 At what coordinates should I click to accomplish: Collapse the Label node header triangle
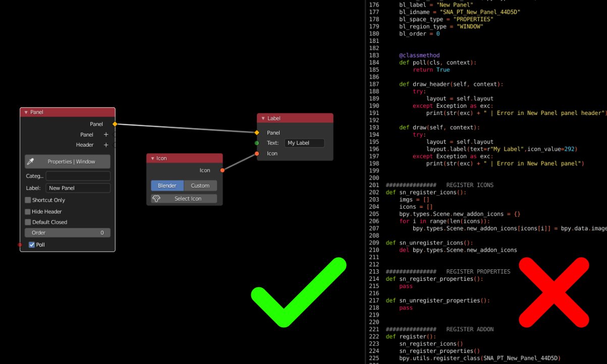click(x=263, y=118)
